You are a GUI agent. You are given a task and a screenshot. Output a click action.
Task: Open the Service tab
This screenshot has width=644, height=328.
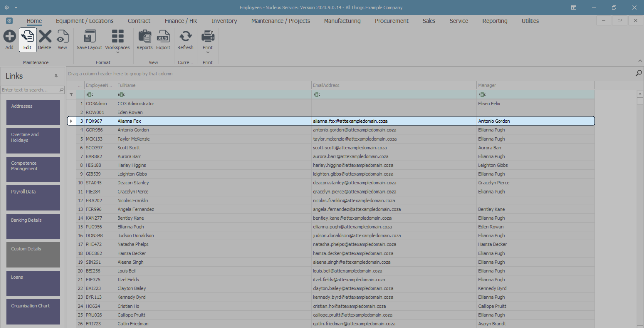(x=459, y=21)
